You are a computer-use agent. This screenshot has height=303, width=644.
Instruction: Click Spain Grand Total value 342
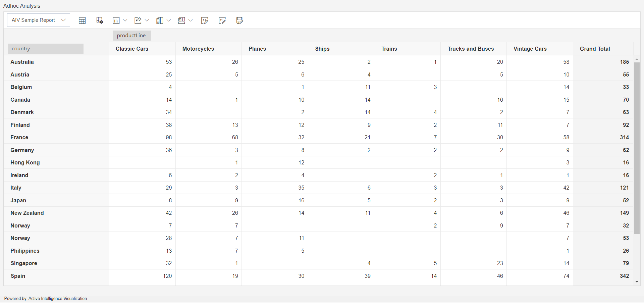[624, 276]
